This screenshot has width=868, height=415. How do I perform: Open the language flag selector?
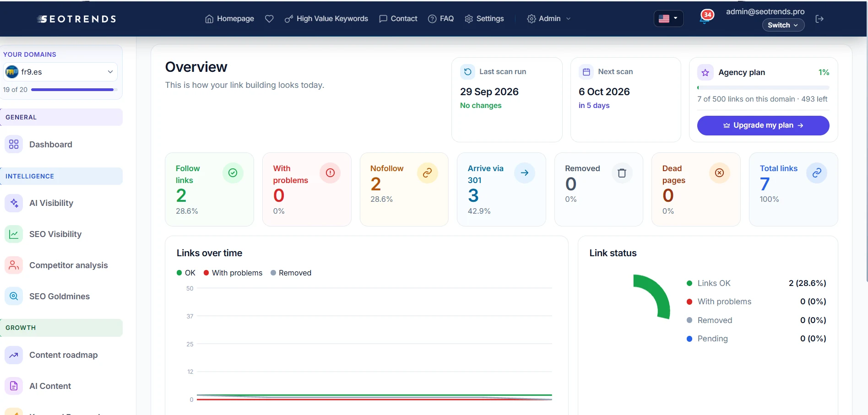[x=668, y=19]
